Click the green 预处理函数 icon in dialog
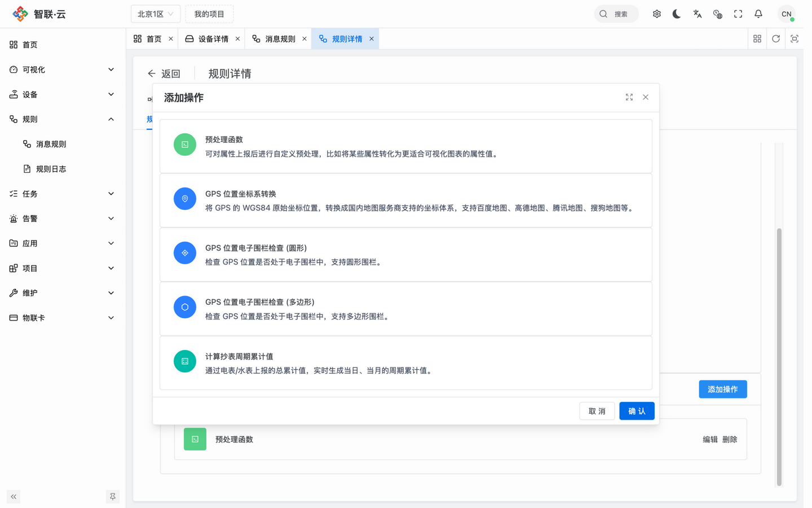The height and width of the screenshot is (508, 812). pyautogui.click(x=185, y=144)
